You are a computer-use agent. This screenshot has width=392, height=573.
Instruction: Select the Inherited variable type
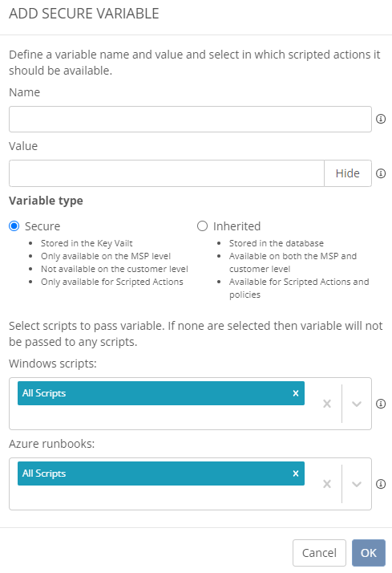tap(202, 226)
